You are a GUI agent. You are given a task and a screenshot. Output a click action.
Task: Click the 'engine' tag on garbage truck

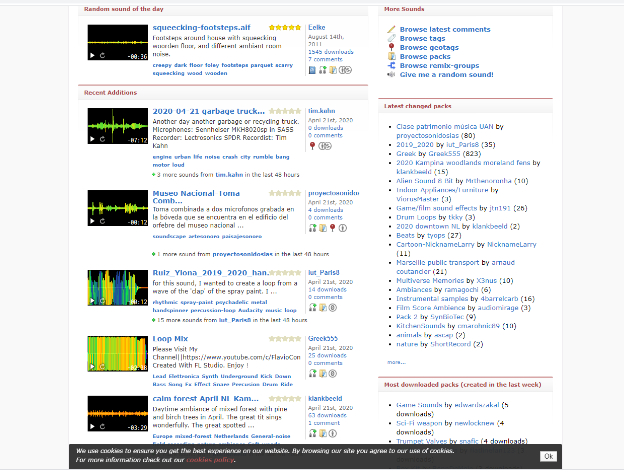tap(162, 157)
